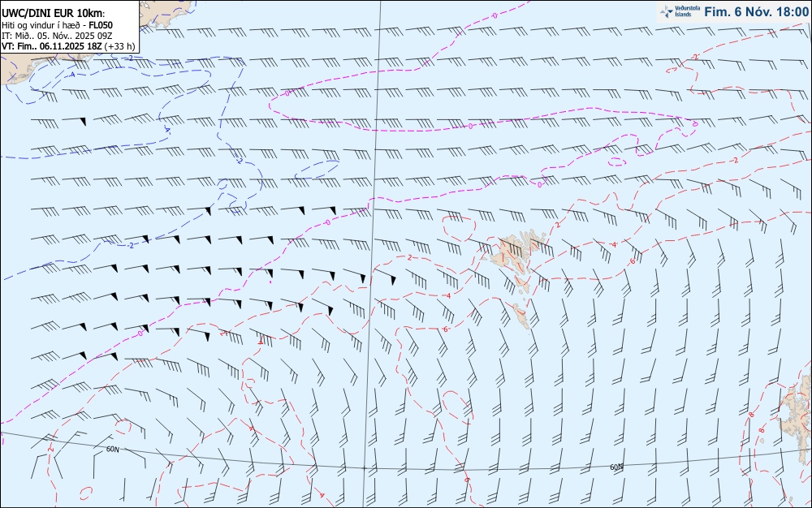This screenshot has width=812, height=508.
Task: Click the 'Hiti og vindur í hæð - FL050' line
Action: coord(57,25)
